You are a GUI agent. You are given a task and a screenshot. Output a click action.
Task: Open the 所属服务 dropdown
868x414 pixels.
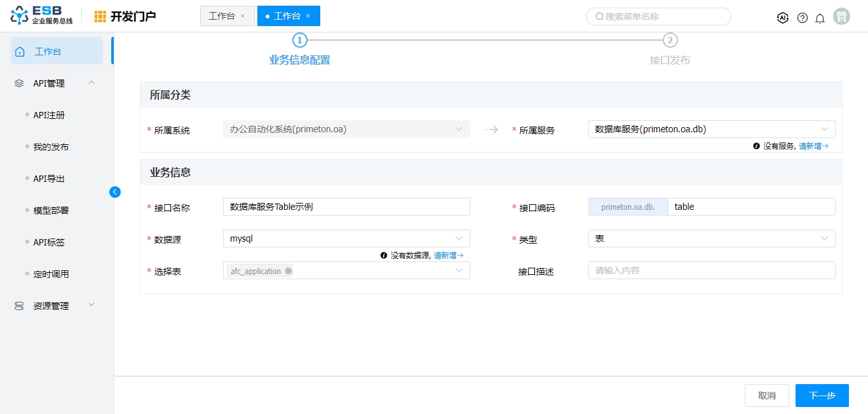(x=711, y=129)
